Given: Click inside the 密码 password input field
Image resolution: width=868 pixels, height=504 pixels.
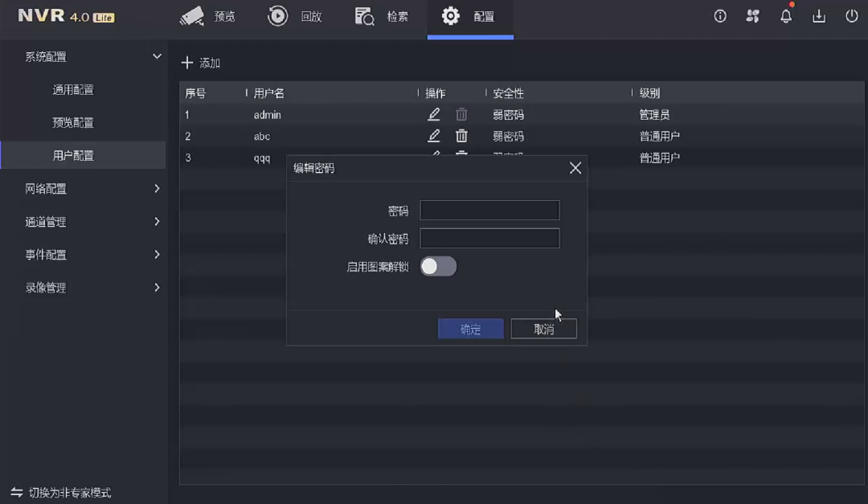Looking at the screenshot, I should point(489,210).
